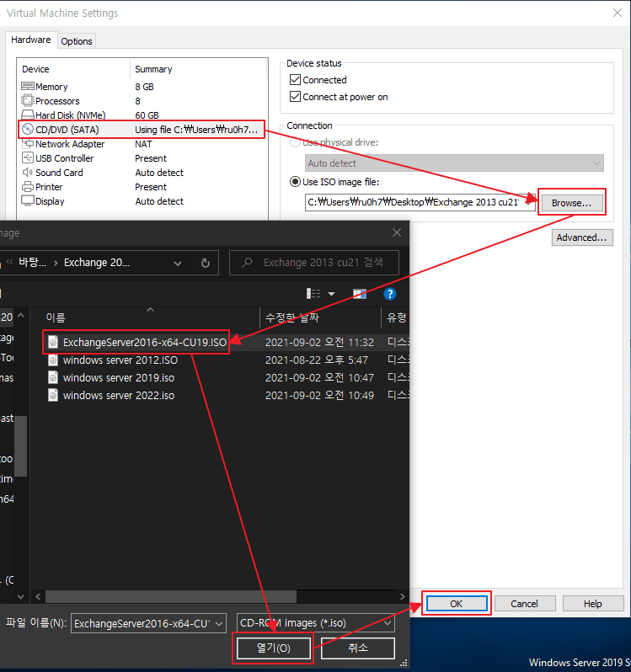This screenshot has height=672, width=631.
Task: Sort files by 유형 column header
Action: pos(396,318)
